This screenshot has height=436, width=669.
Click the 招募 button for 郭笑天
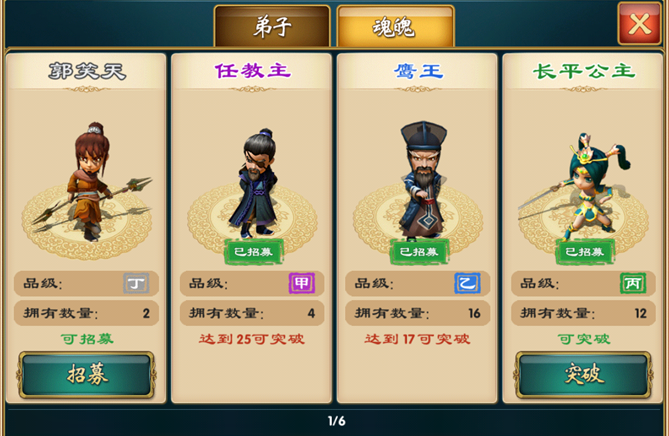click(x=87, y=375)
